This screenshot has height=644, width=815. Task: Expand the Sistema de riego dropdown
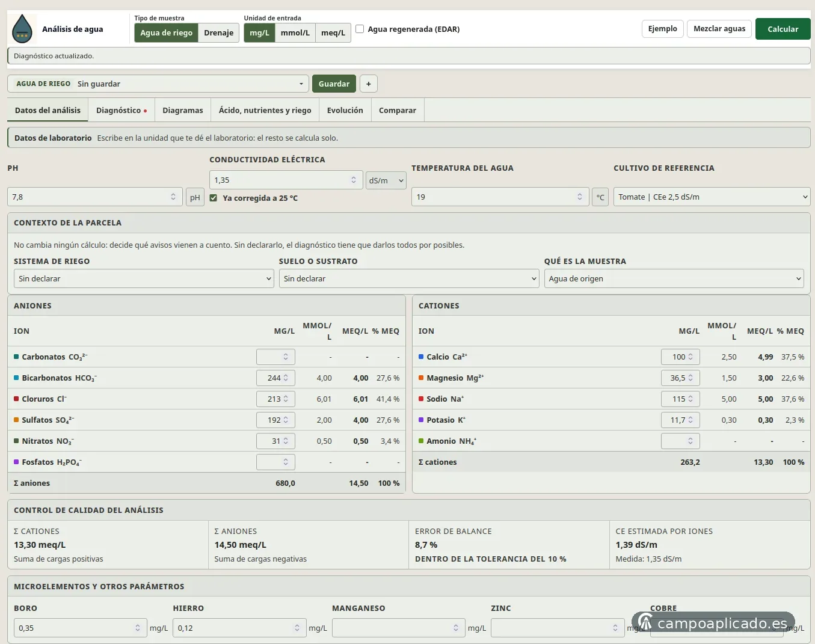tap(144, 278)
